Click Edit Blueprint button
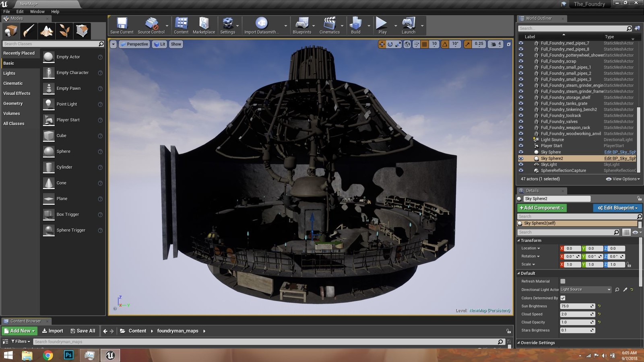Screen dimensions: 644x362 coord(617,208)
